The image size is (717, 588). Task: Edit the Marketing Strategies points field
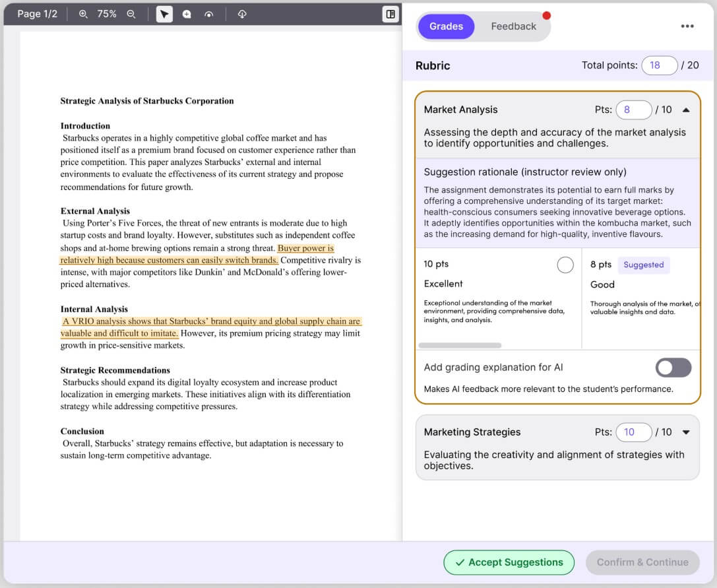point(633,432)
